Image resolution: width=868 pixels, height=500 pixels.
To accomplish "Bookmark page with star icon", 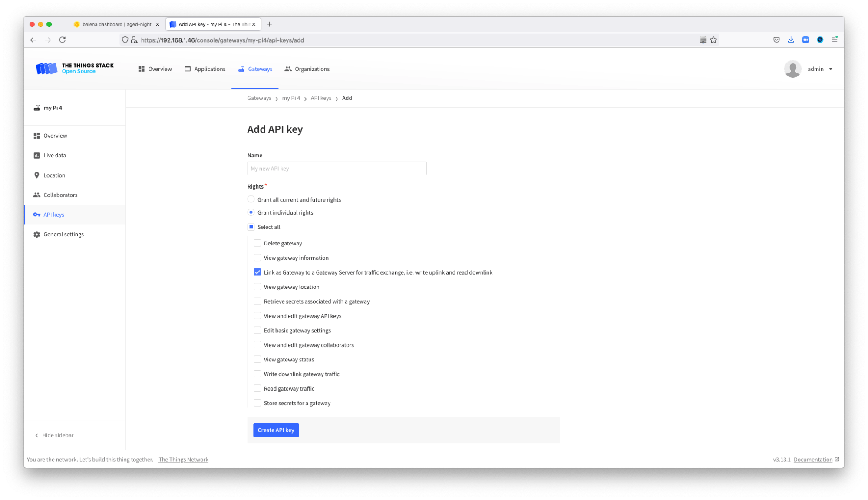I will click(713, 40).
